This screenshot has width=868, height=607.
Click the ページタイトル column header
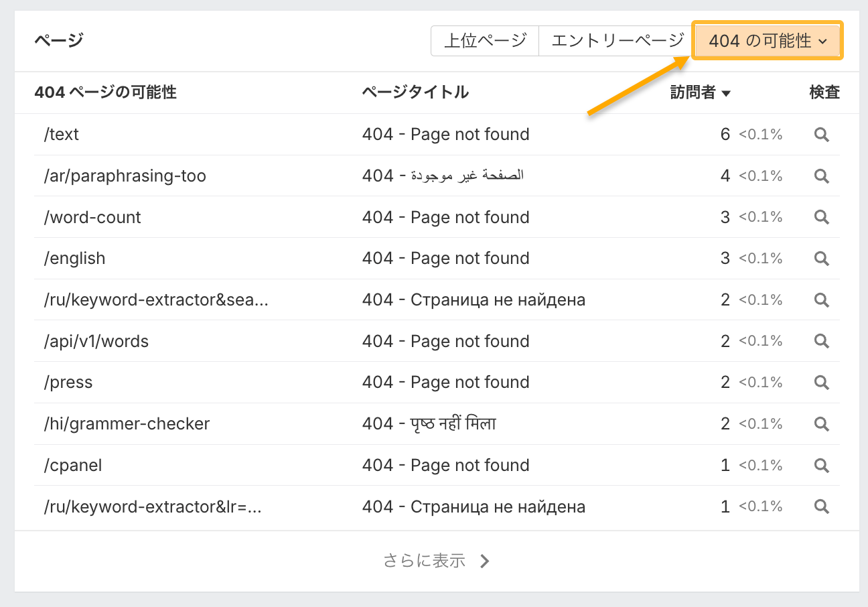pos(415,92)
